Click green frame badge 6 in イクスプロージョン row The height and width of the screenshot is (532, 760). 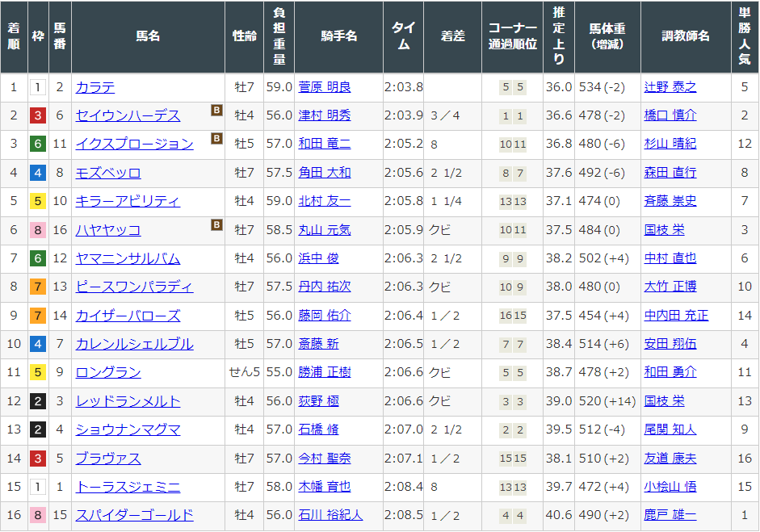click(x=38, y=144)
